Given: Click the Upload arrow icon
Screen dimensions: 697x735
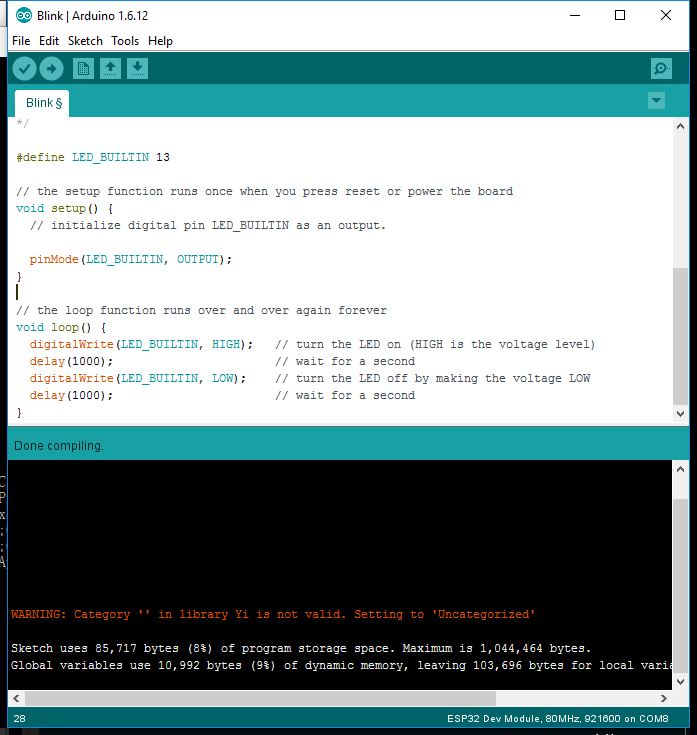Looking at the screenshot, I should pyautogui.click(x=51, y=69).
